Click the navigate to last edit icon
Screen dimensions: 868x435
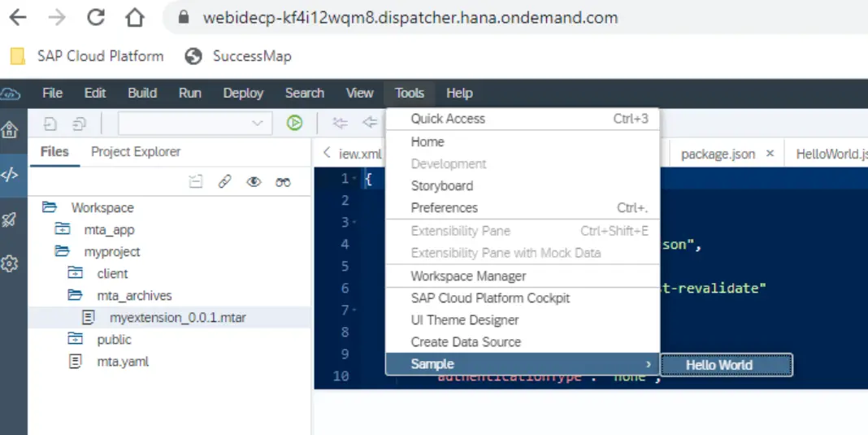point(340,123)
